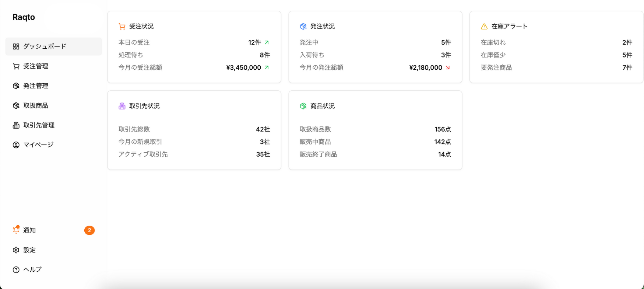Open the 発注管理 menu item
The width and height of the screenshot is (644, 289).
click(x=36, y=86)
